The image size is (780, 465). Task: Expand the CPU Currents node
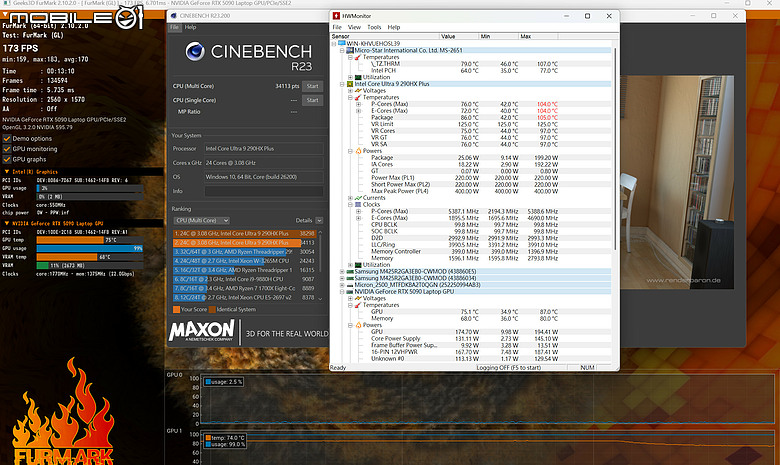(x=350, y=198)
